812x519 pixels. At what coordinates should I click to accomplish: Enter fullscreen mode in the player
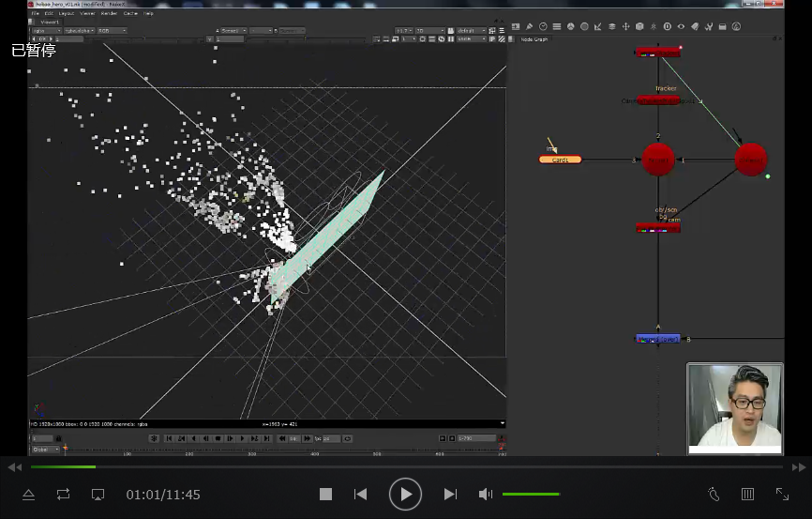tap(782, 494)
